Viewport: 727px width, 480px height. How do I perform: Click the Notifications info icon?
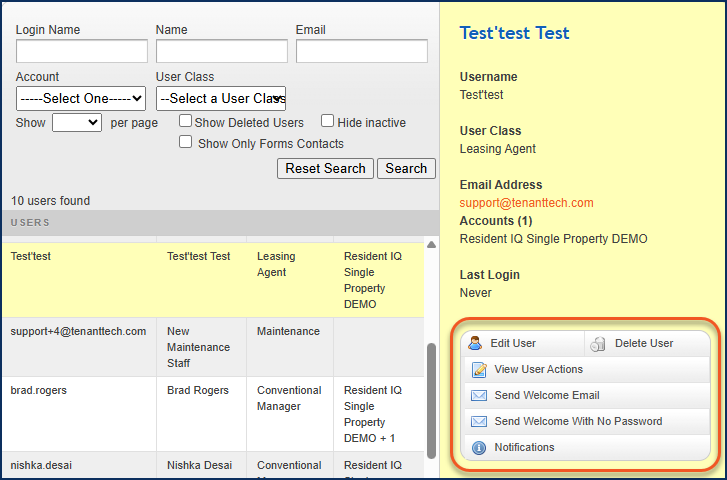pyautogui.click(x=479, y=448)
